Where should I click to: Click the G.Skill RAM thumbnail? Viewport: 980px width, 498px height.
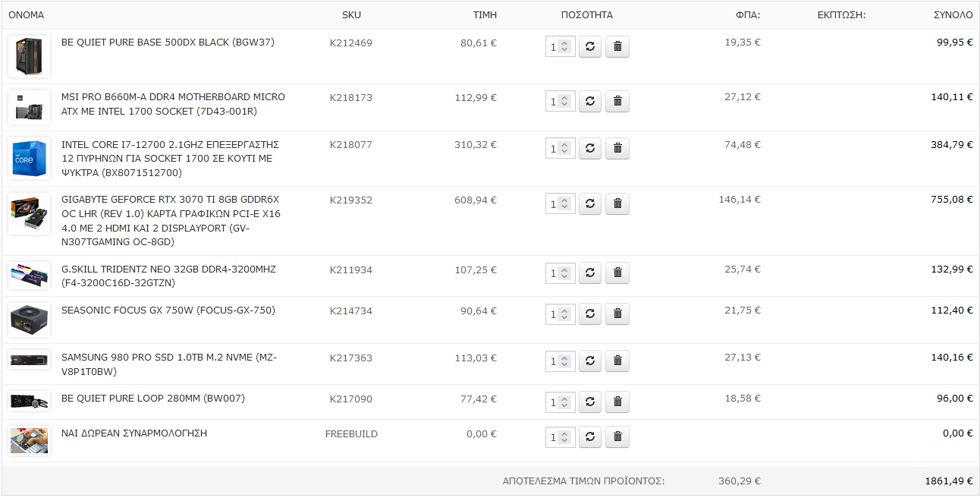[30, 276]
